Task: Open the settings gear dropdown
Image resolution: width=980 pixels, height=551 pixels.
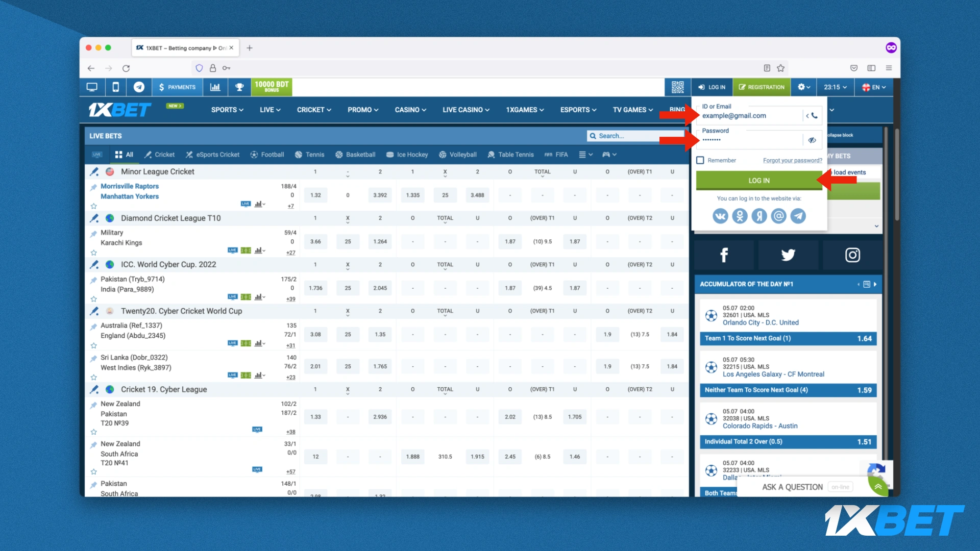Action: pos(804,87)
